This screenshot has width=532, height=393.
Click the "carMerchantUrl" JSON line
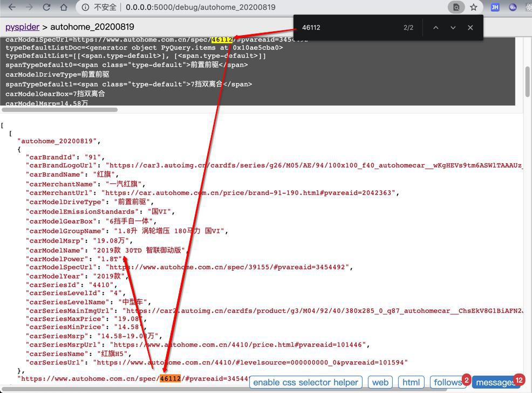[x=213, y=192]
